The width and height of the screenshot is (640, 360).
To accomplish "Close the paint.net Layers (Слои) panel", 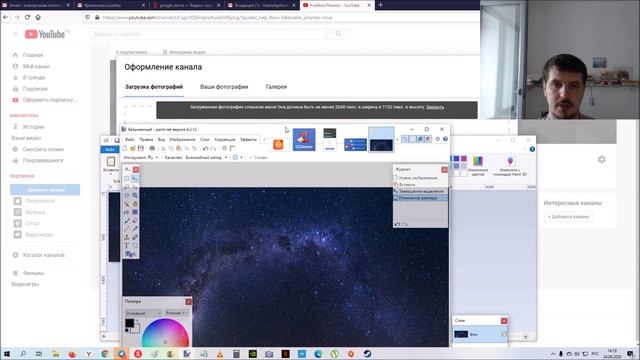I will [x=504, y=321].
